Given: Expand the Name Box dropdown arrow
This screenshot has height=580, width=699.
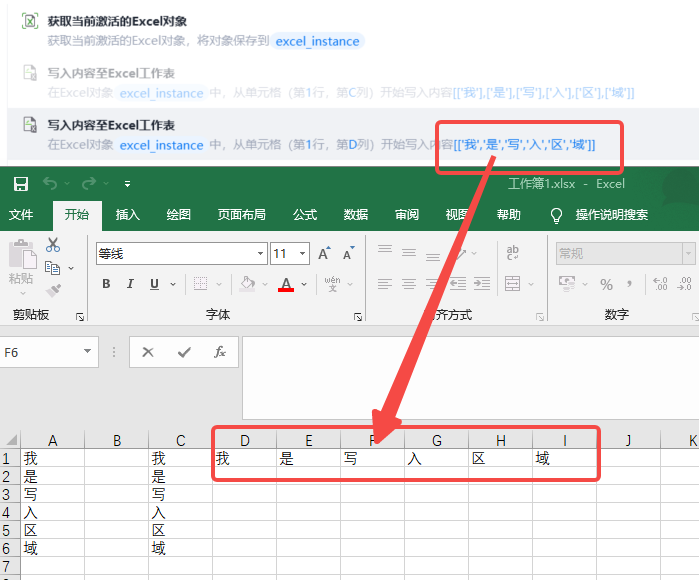Looking at the screenshot, I should pyautogui.click(x=88, y=352).
